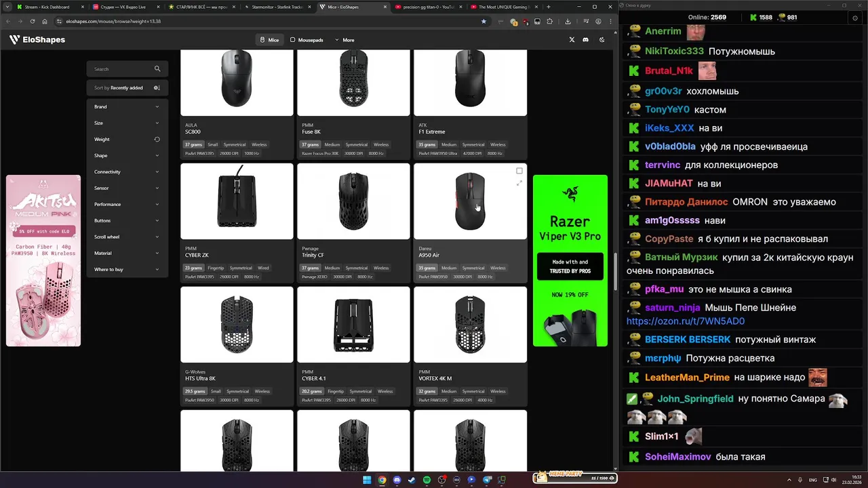Image resolution: width=868 pixels, height=488 pixels.
Task: Expand the Material filter
Action: 127,253
